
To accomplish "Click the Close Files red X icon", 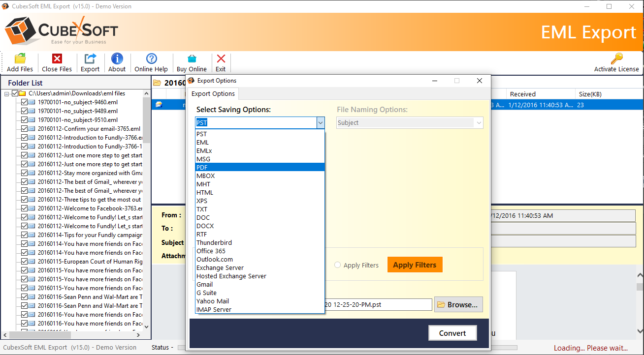I will coord(57,59).
